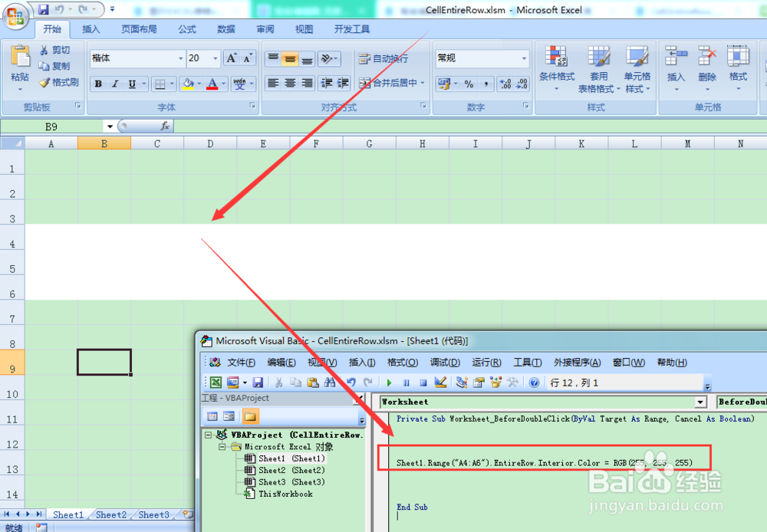Open Format as Table (套用表格格式)
Screen dimensions: 767x532
coord(599,69)
